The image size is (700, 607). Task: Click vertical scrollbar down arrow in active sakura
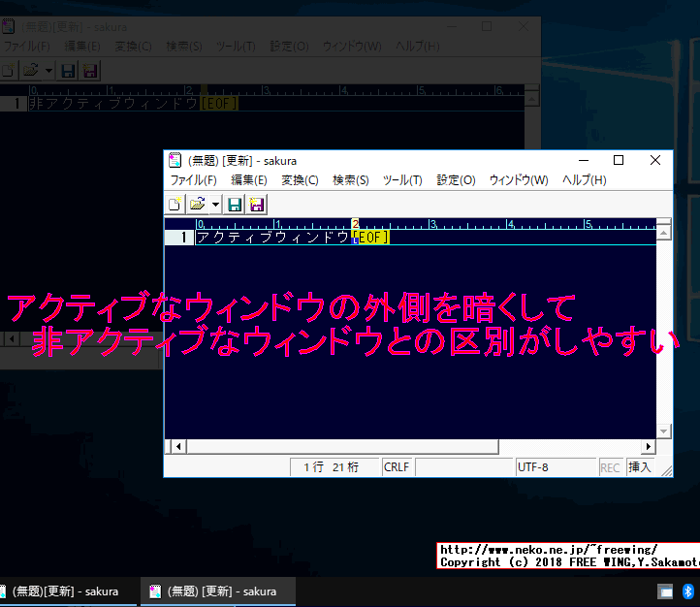664,431
